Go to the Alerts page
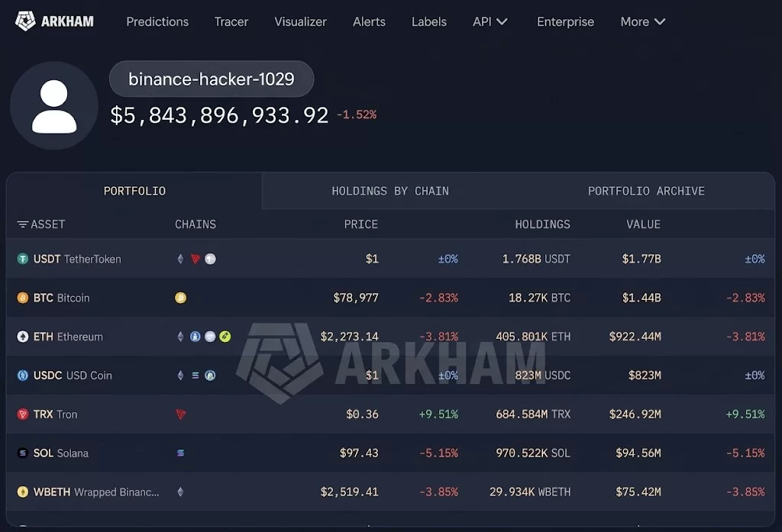The image size is (782, 532). point(369,22)
